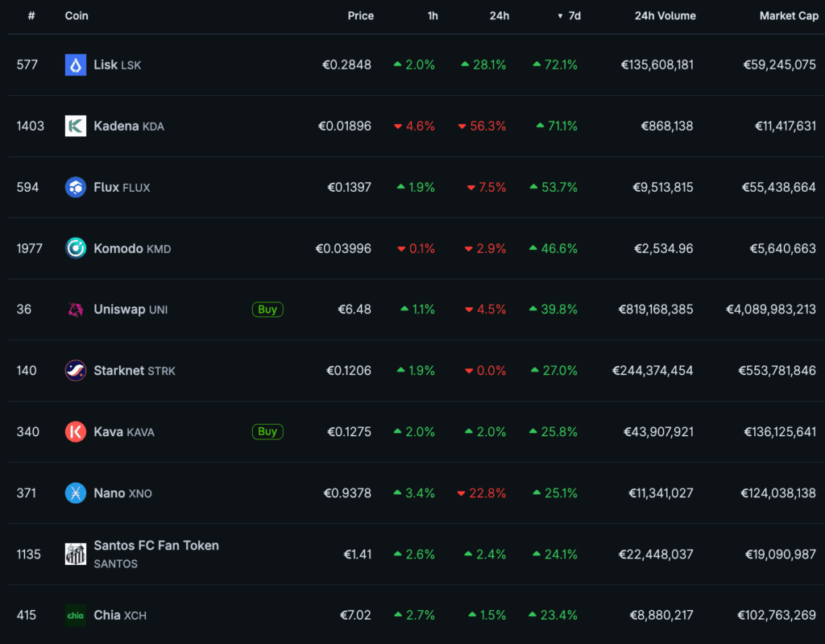825x644 pixels.
Task: Sort by the 24h change header
Action: [499, 16]
